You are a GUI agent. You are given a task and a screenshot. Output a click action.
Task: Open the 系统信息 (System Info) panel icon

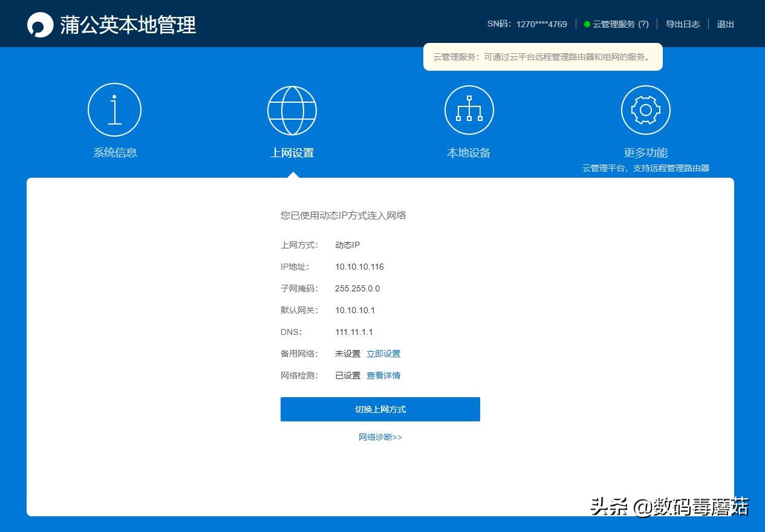114,109
